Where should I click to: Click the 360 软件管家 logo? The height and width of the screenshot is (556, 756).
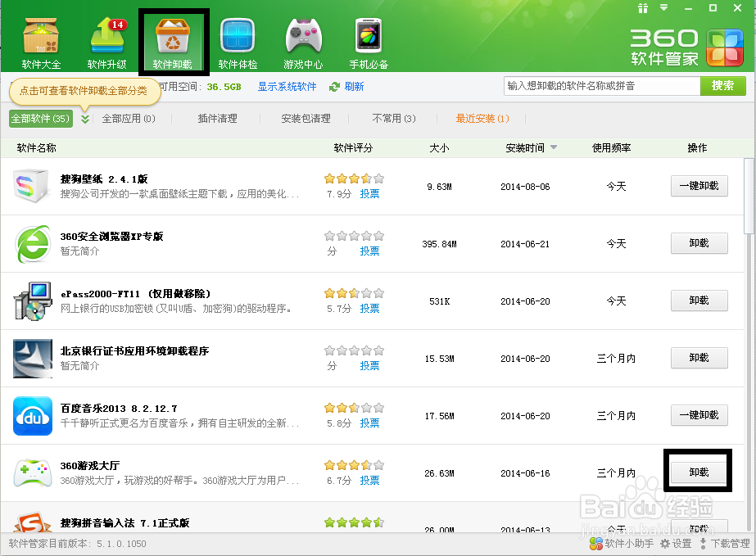pyautogui.click(x=686, y=47)
